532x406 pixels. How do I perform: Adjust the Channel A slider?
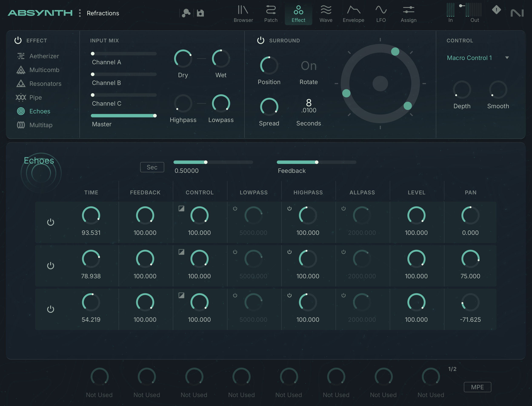124,54
